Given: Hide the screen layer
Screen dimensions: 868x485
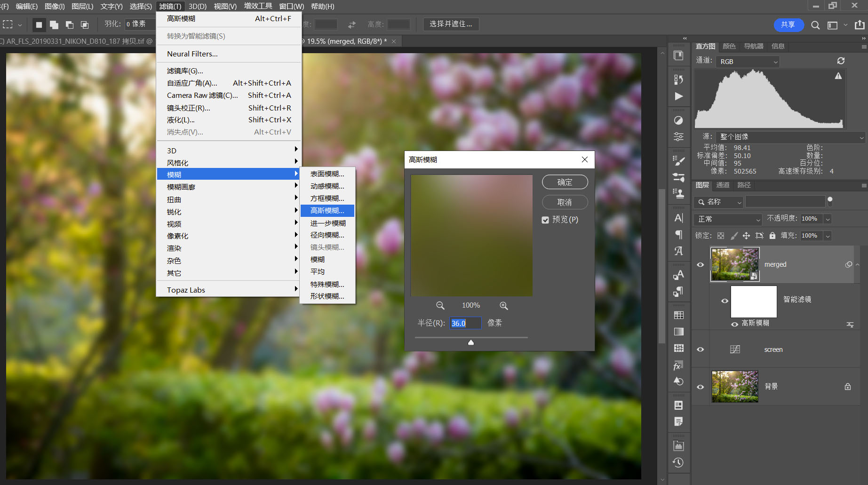Looking at the screenshot, I should [x=700, y=350].
